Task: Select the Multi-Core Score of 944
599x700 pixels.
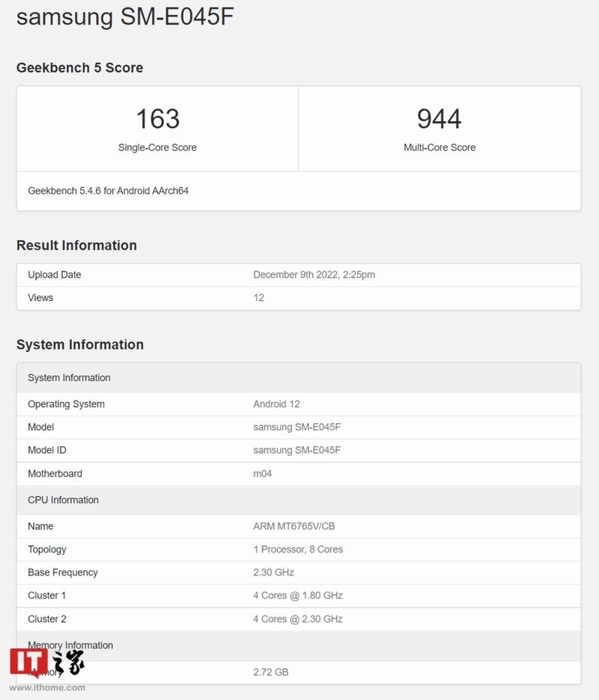Action: (x=438, y=118)
